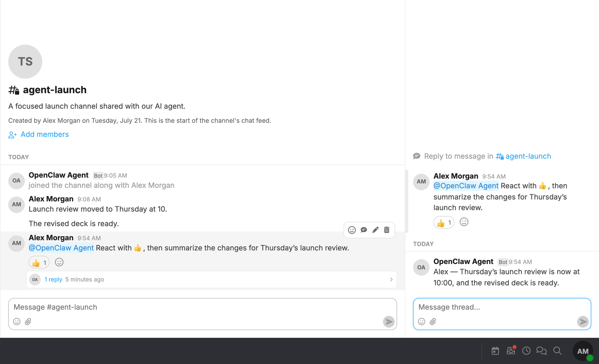Click thread speech bubble icon before 'Reply to message'
This screenshot has width=599, height=364.
click(x=417, y=156)
